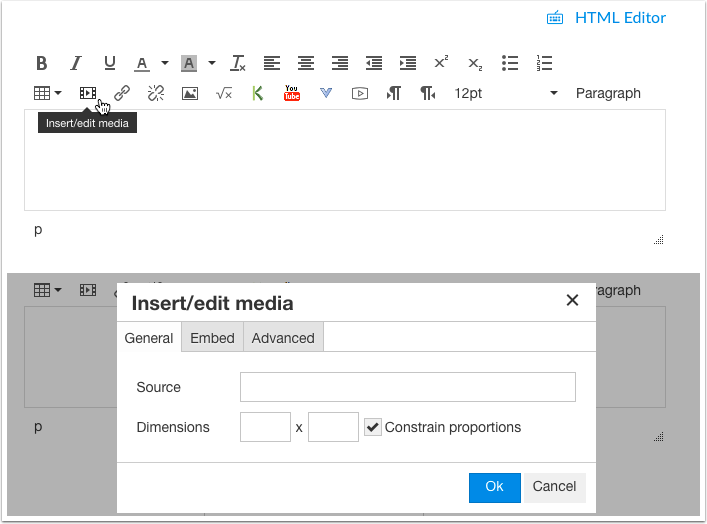Image resolution: width=707 pixels, height=524 pixels.
Task: Apply background highlight color
Action: pyautogui.click(x=189, y=64)
